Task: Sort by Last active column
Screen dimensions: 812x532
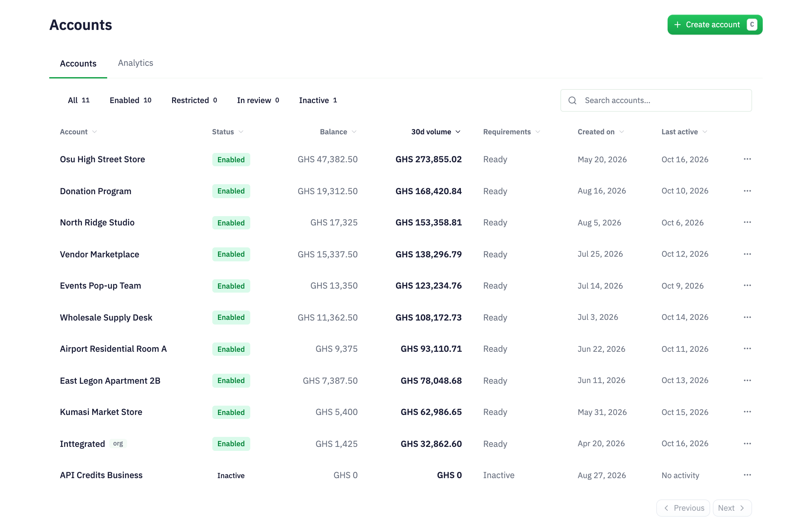Action: click(x=684, y=132)
